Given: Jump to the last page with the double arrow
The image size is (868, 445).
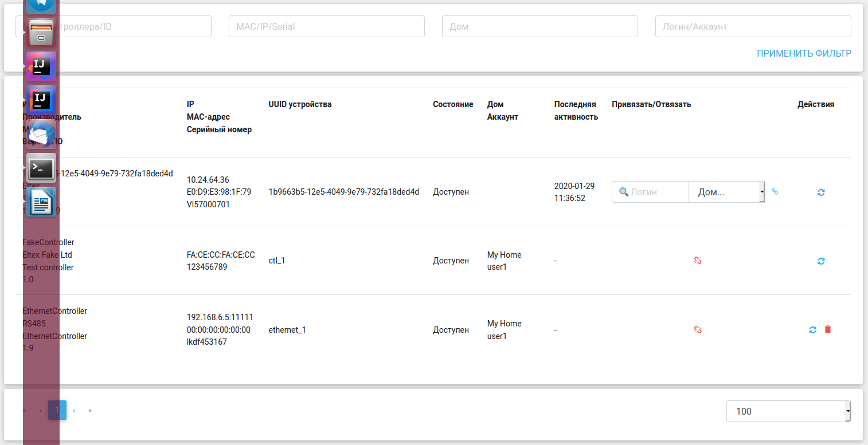Looking at the screenshot, I should (90, 410).
